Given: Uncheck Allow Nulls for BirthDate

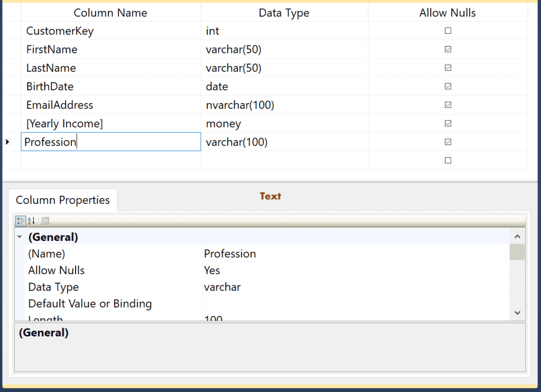Looking at the screenshot, I should (447, 86).
